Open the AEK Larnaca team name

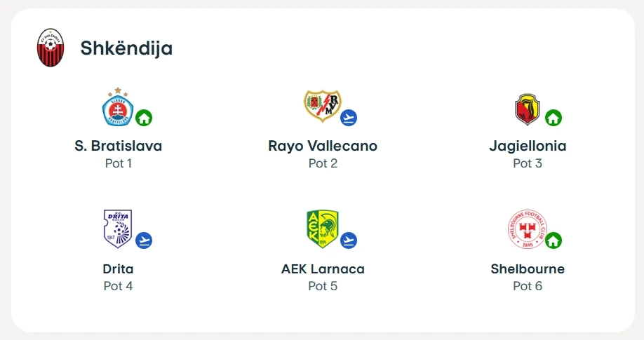click(x=323, y=269)
